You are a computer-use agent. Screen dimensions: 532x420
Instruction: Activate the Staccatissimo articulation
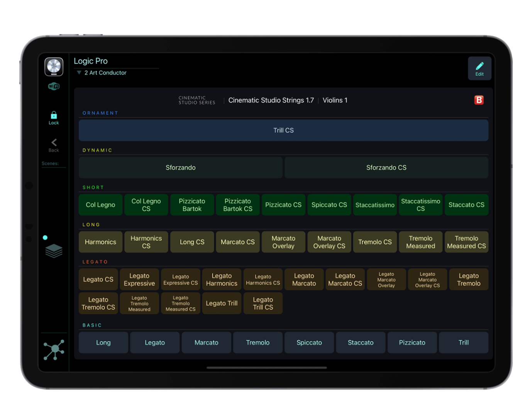coord(375,205)
